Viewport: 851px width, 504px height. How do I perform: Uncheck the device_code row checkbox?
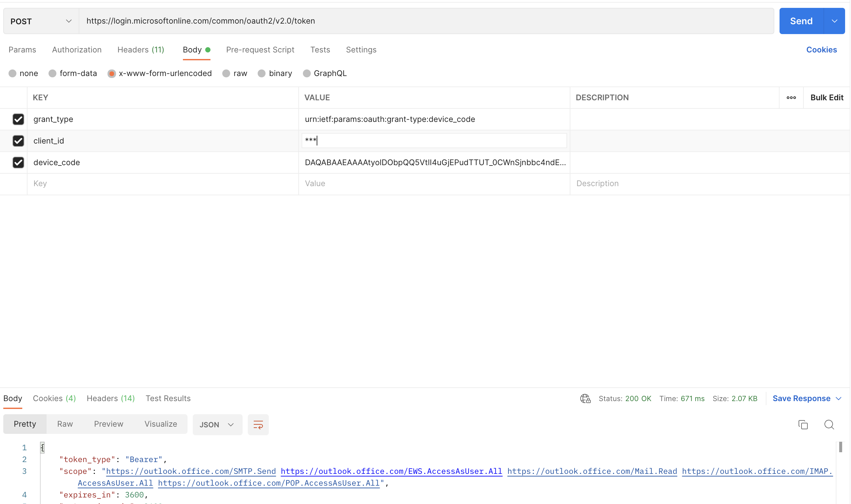(x=18, y=163)
